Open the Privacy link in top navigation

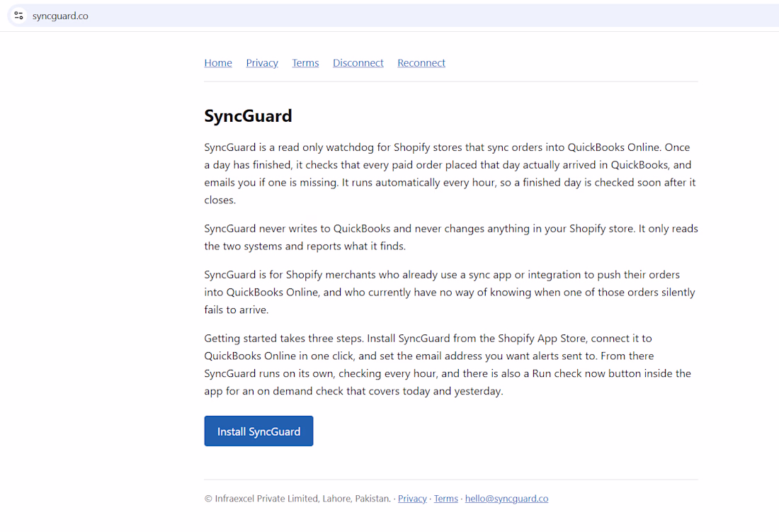[262, 63]
